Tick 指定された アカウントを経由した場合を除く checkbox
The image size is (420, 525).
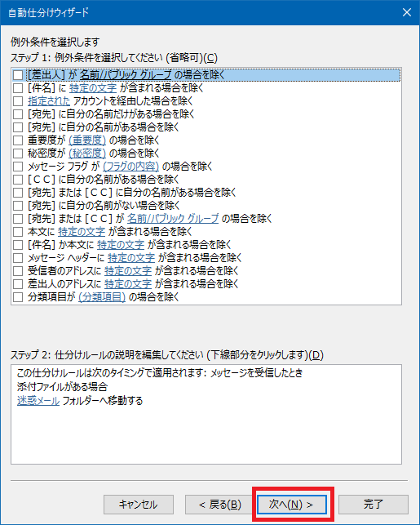[18, 101]
